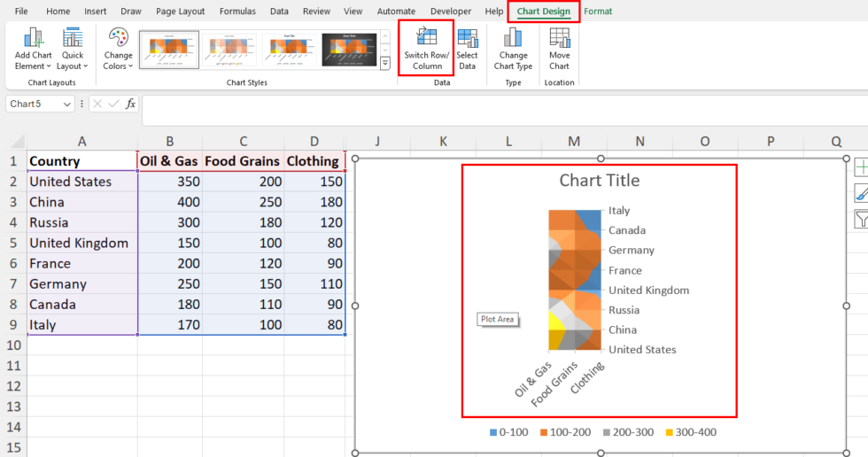
Task: Click the Russia axis label on chart
Action: [624, 310]
